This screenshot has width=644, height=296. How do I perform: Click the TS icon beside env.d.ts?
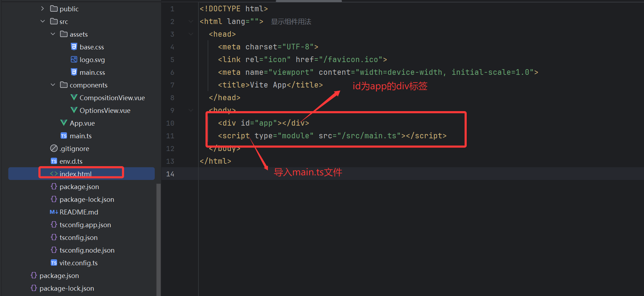point(54,161)
